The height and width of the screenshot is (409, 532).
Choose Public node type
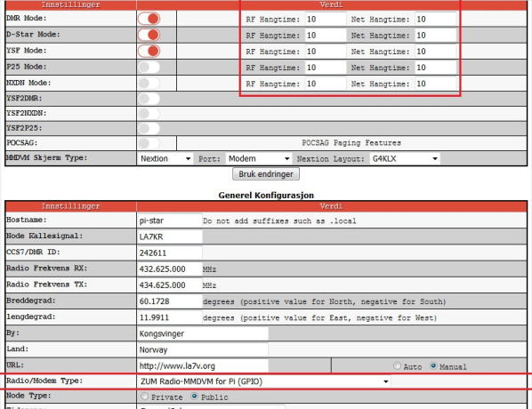click(x=195, y=397)
